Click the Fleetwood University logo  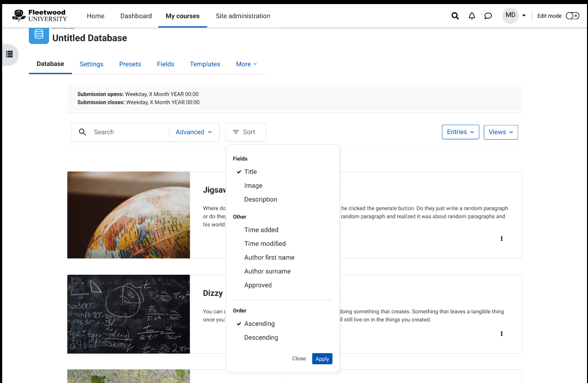(x=40, y=15)
